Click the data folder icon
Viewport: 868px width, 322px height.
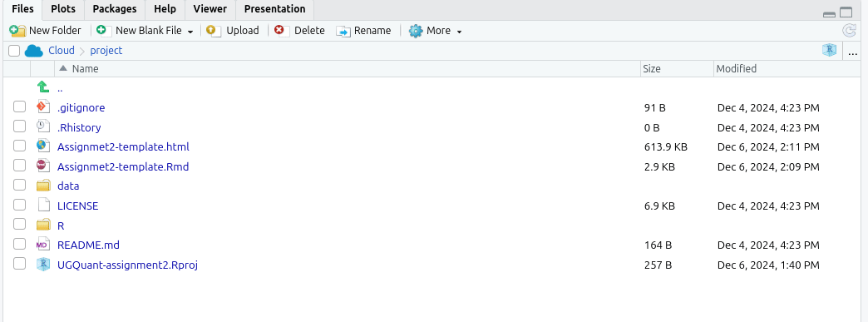43,186
